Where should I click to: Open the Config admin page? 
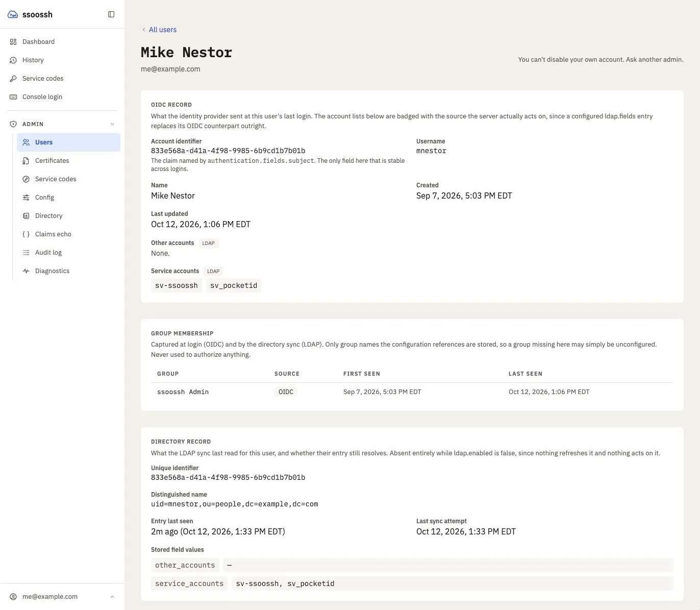68,198
